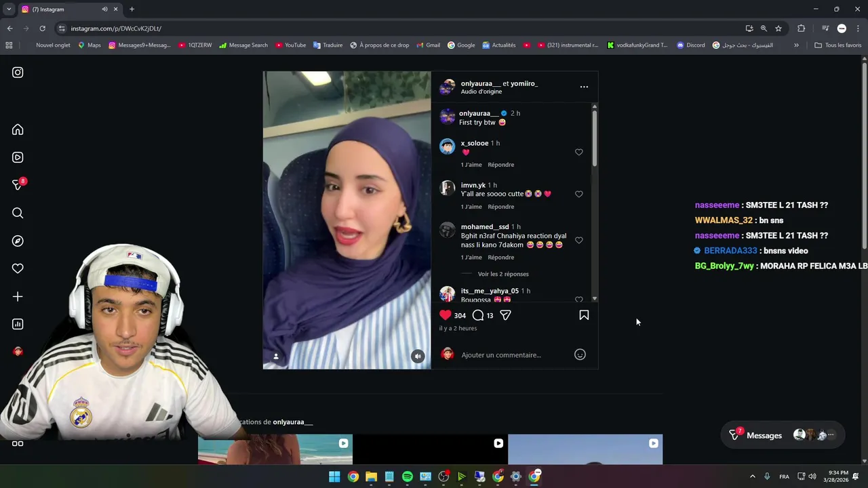Go back with Chrome back arrow
The width and height of the screenshot is (868, 488).
[x=9, y=28]
